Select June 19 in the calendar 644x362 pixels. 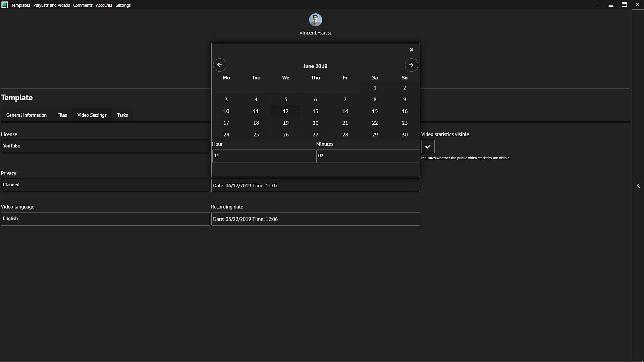285,123
